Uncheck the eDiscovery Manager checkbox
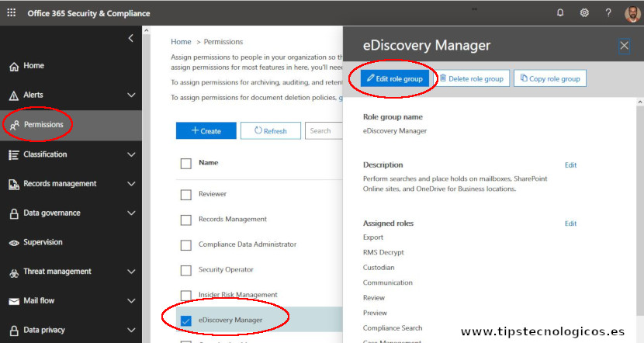 coord(185,320)
